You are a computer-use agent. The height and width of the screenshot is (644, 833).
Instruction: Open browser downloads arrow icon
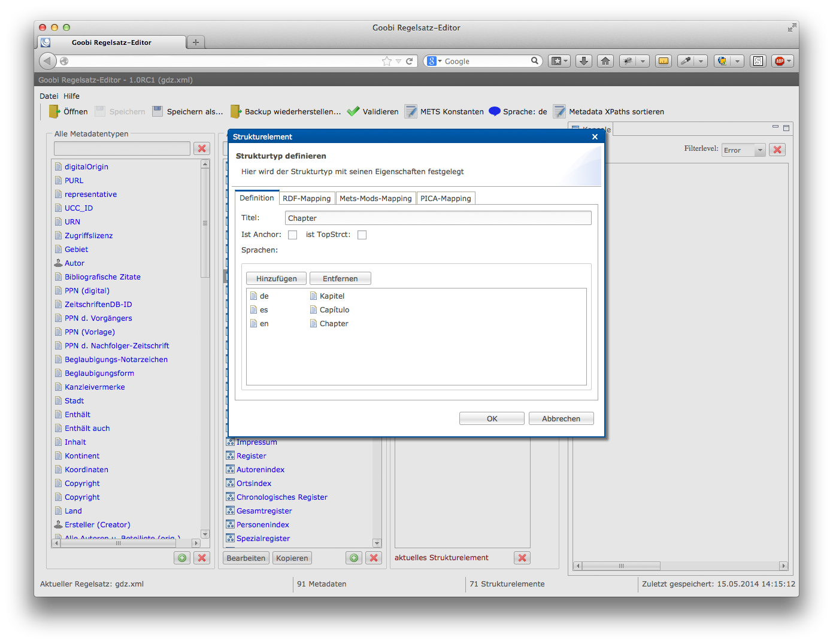point(584,61)
